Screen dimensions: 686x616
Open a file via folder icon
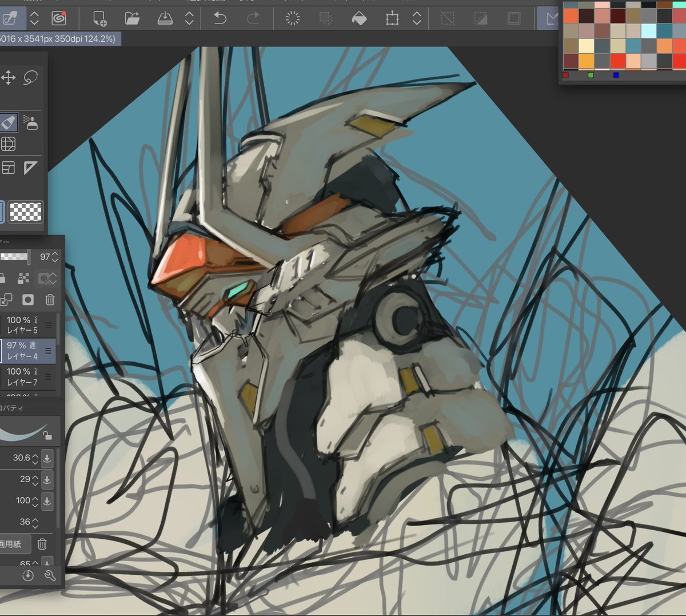pos(132,18)
